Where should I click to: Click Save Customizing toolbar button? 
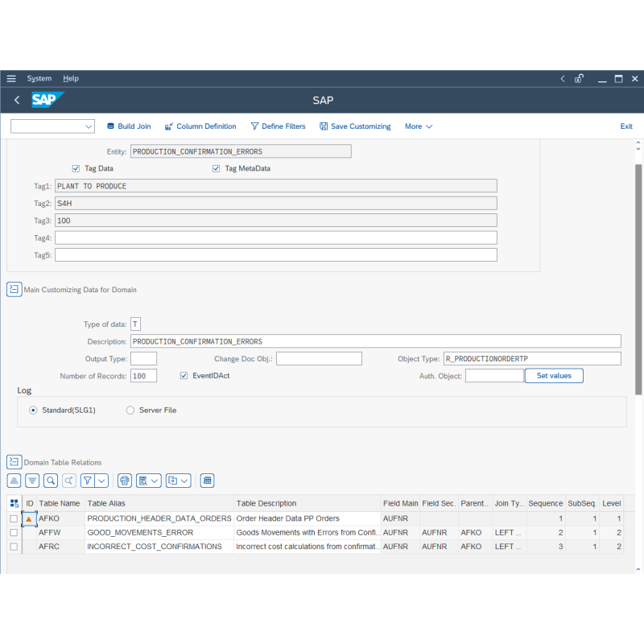[355, 126]
